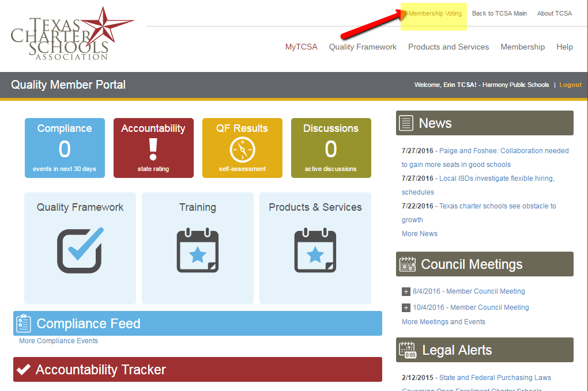Click the Compliance Feed header title
This screenshot has width=588, height=391.
click(x=89, y=324)
